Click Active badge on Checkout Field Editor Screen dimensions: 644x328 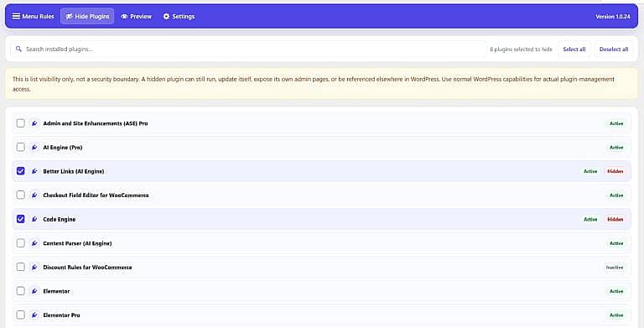pos(616,195)
